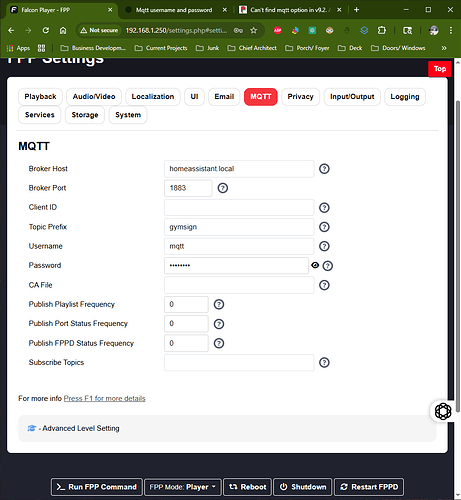Viewport: 461px width, 500px height.
Task: Switch to Logging settings tab
Action: point(405,97)
